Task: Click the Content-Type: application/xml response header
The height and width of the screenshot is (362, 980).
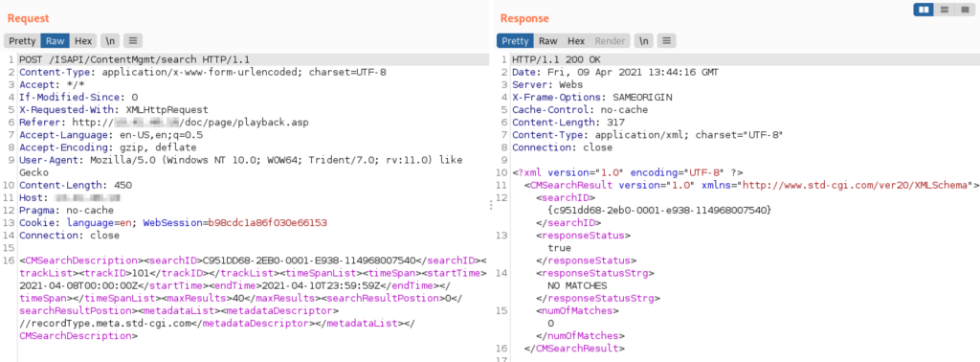Action: point(648,135)
